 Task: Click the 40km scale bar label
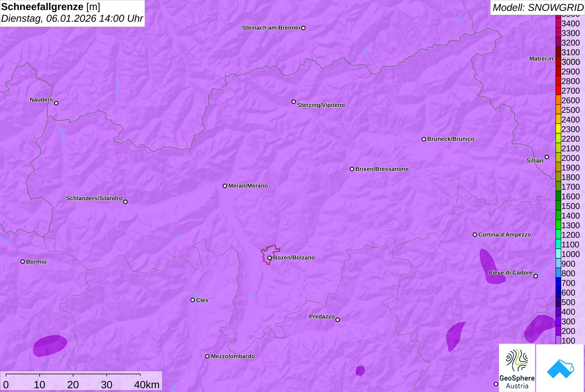pos(147,385)
